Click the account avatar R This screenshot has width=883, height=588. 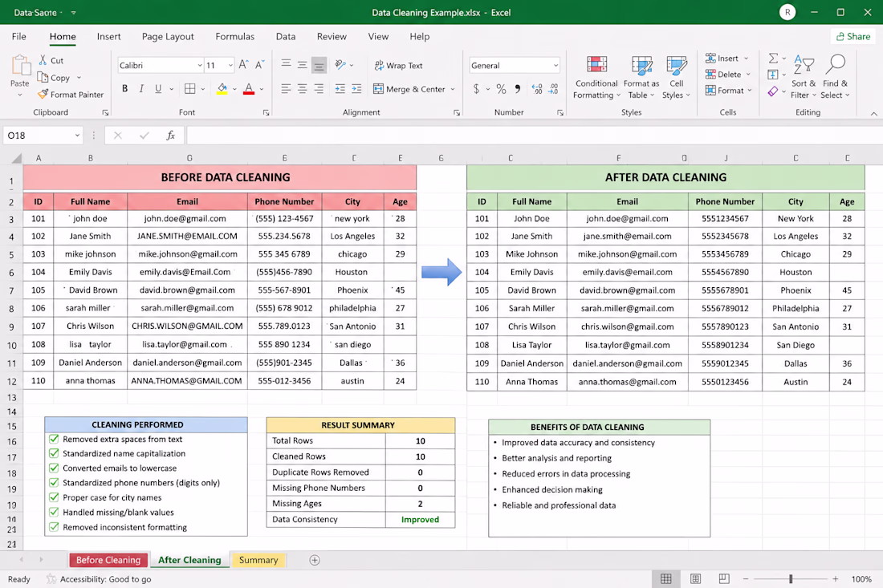pos(787,12)
